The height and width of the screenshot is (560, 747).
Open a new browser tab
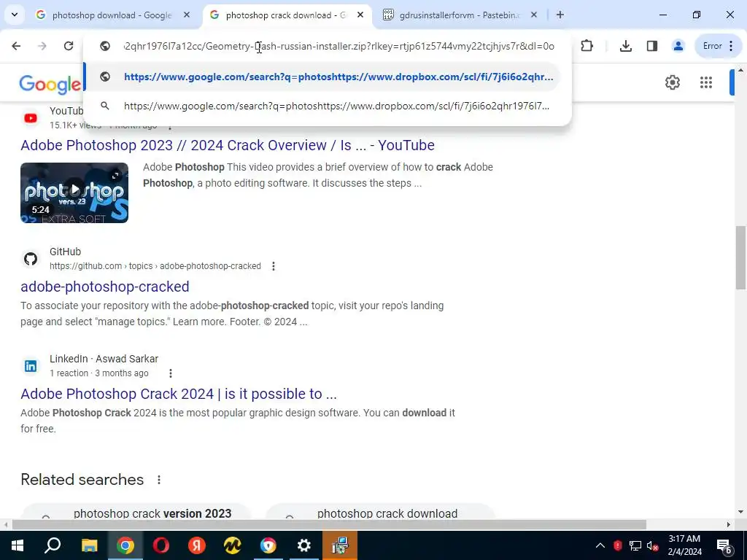(560, 15)
